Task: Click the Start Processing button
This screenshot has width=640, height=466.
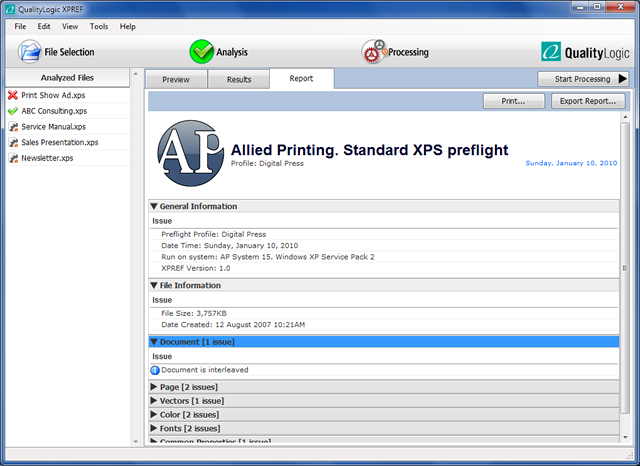Action: pyautogui.click(x=583, y=79)
